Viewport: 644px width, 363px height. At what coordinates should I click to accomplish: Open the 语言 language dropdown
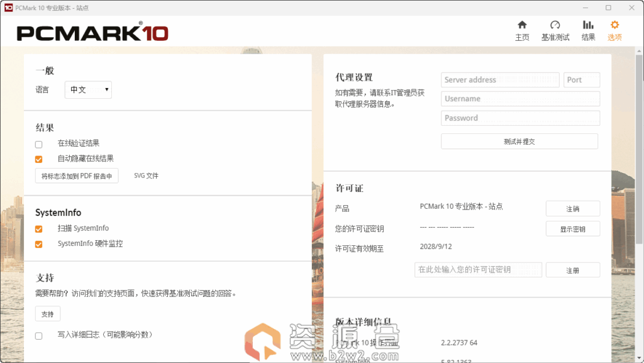click(x=88, y=90)
